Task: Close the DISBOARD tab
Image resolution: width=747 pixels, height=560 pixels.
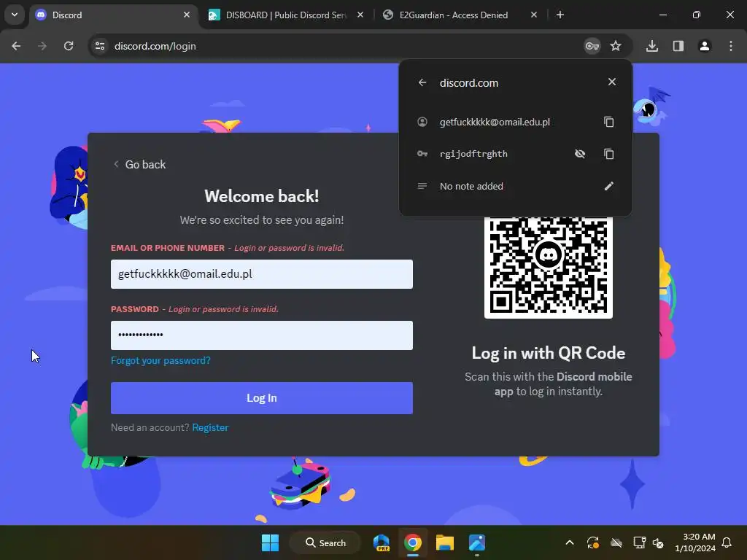Action: [360, 15]
